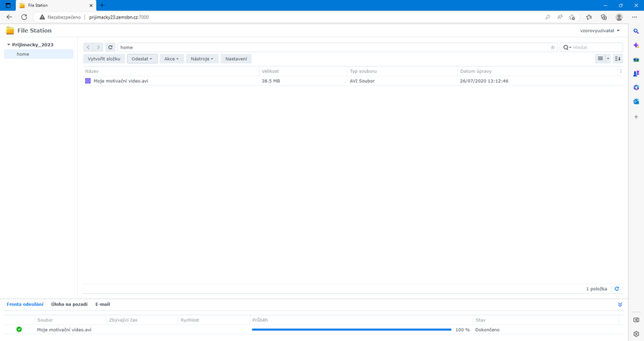Click the File Station refresh folder icon
Viewport: 644px width, 341px height.
point(110,47)
